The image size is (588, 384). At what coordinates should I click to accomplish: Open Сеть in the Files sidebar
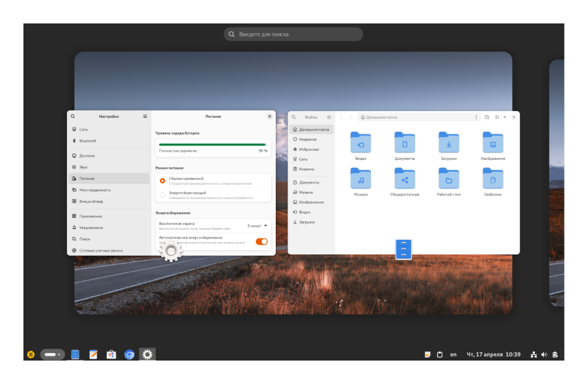[312, 159]
